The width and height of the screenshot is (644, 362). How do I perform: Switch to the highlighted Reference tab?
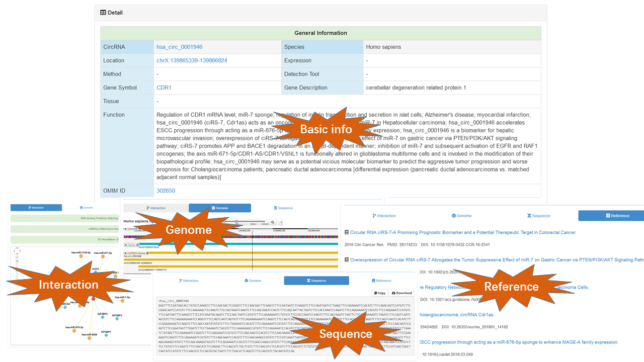pos(611,216)
